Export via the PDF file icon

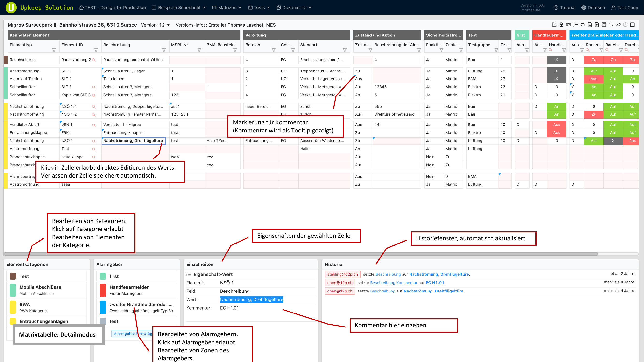click(x=590, y=25)
